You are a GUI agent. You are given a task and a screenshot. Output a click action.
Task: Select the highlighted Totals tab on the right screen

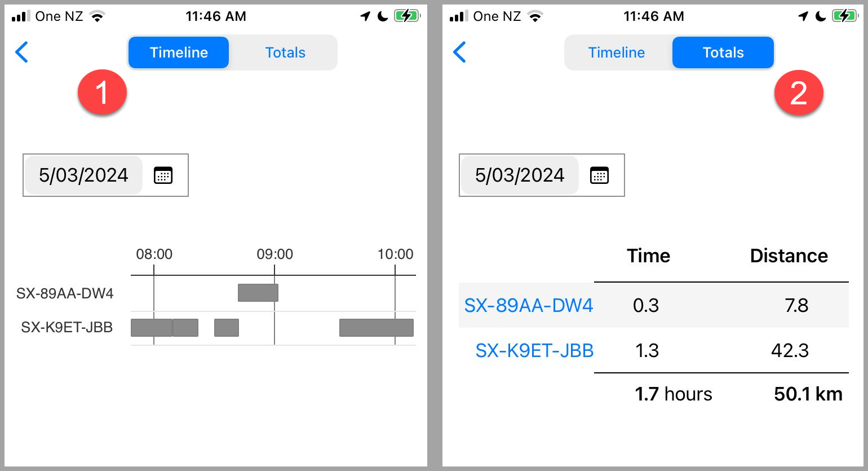[x=723, y=52]
